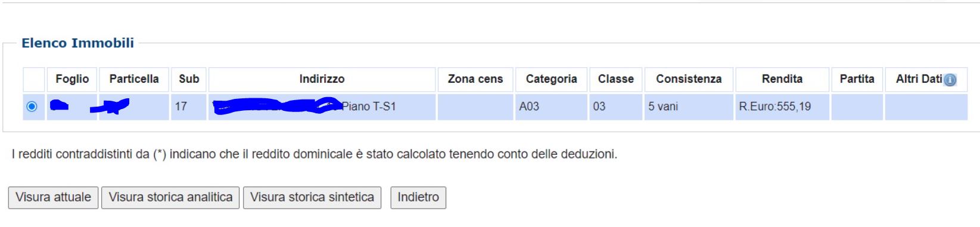Click the Consistenza column header
The width and height of the screenshot is (980, 227).
coord(689,79)
